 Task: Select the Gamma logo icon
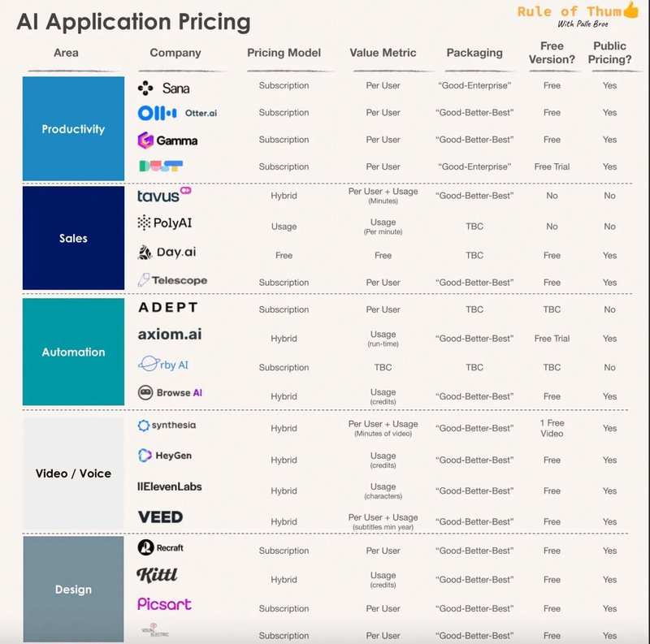[145, 140]
